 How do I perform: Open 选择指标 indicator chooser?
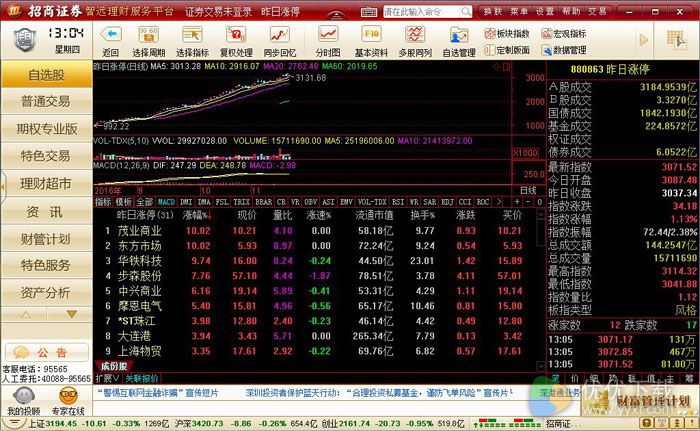[192, 41]
